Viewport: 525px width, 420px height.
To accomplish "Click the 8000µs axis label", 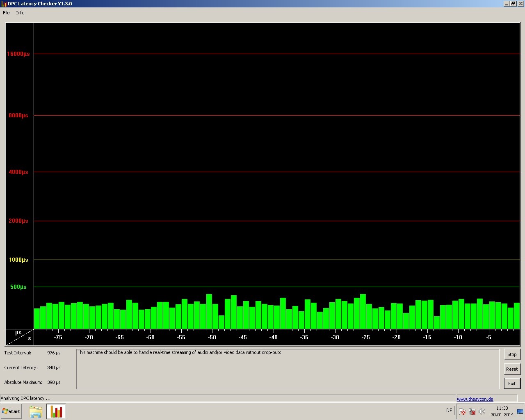I will click(18, 115).
